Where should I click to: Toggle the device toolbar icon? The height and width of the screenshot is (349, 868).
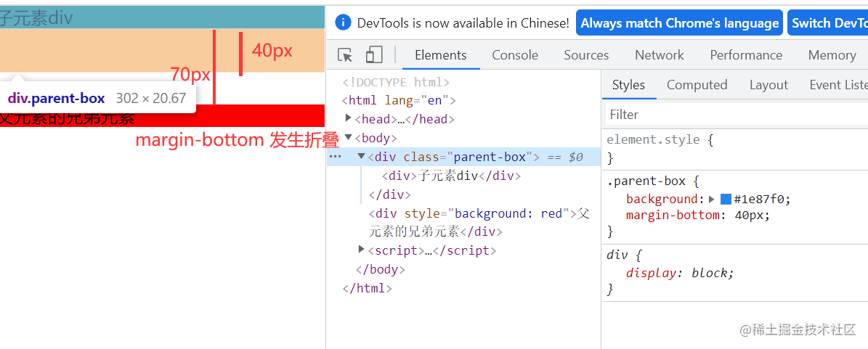[374, 54]
